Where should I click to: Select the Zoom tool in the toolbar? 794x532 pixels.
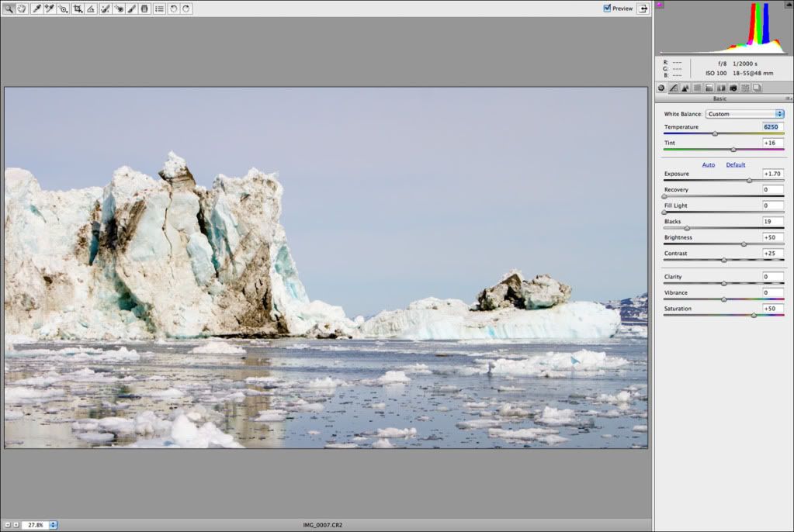(x=9, y=9)
